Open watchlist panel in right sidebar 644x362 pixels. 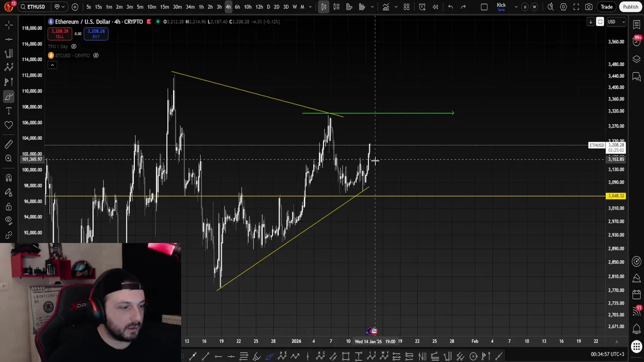636,25
